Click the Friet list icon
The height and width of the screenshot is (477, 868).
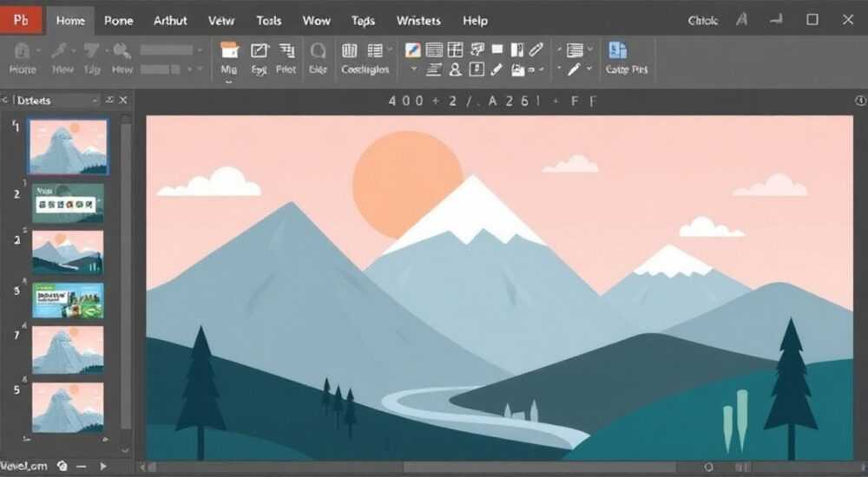click(286, 50)
